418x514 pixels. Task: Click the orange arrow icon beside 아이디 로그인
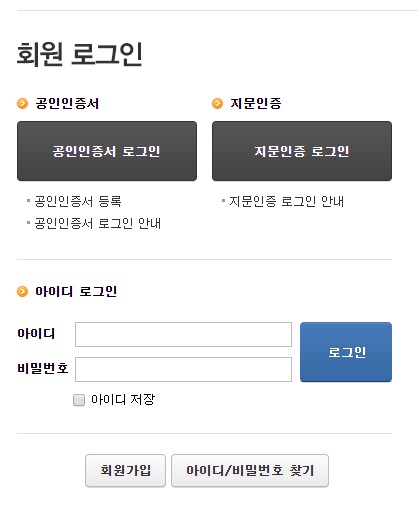tap(22, 292)
